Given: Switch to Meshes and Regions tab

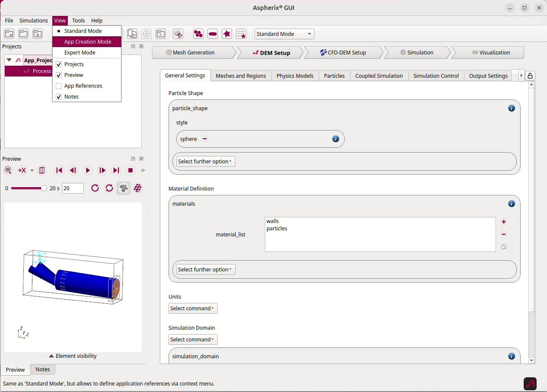Looking at the screenshot, I should click(241, 76).
